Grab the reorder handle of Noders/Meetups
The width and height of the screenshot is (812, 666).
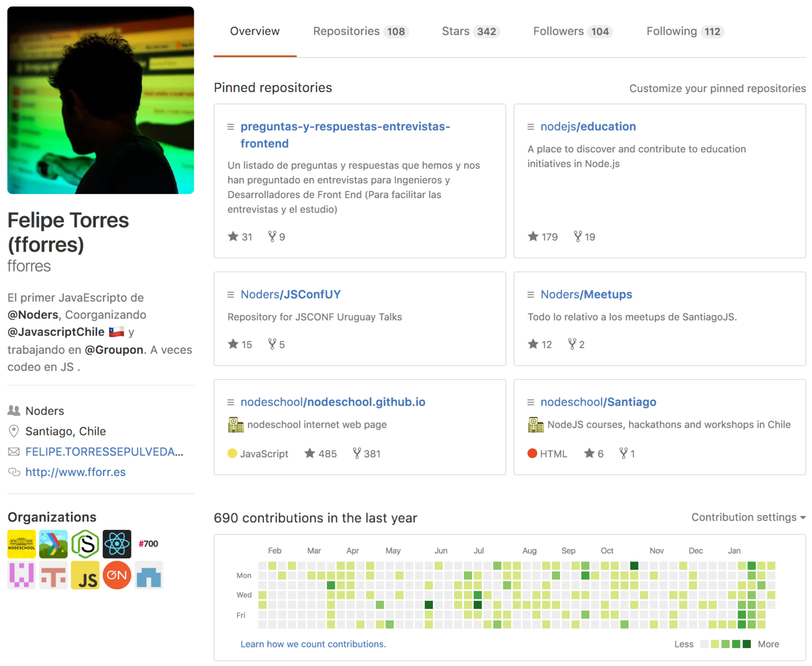(531, 295)
